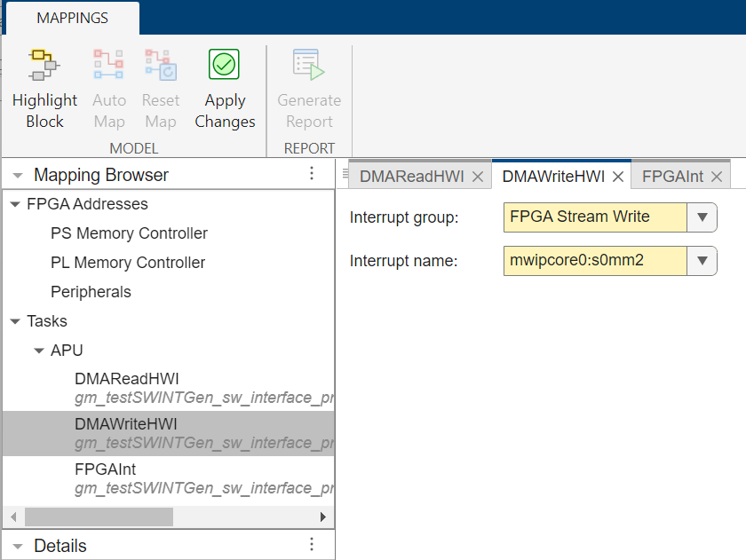This screenshot has width=746, height=560.
Task: Click the Generate Report icon
Action: click(309, 67)
